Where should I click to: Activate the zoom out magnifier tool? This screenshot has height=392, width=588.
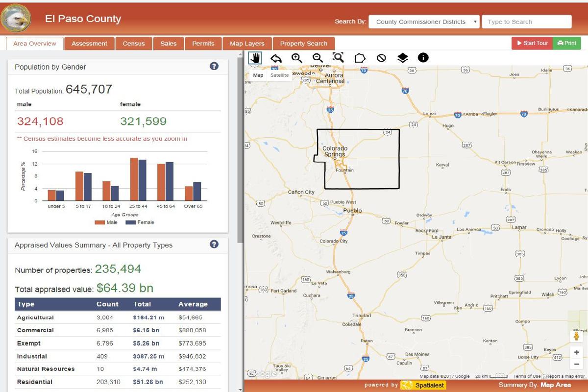pyautogui.click(x=318, y=58)
